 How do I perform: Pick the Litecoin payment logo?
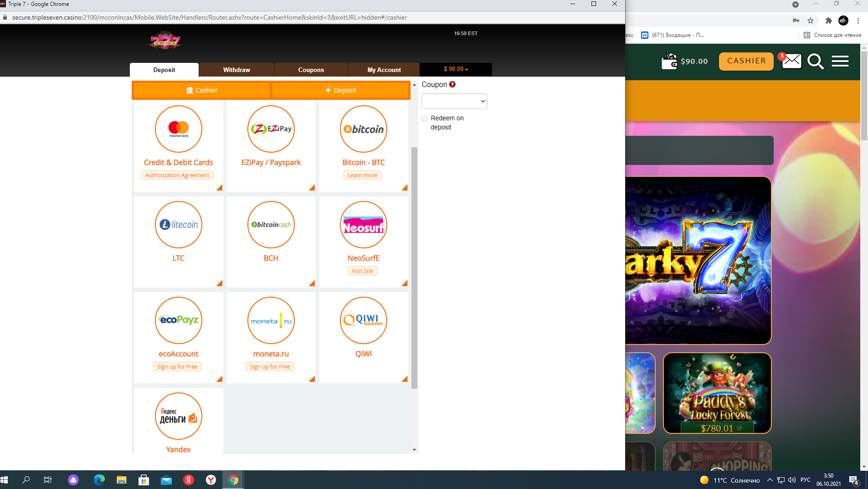(179, 225)
